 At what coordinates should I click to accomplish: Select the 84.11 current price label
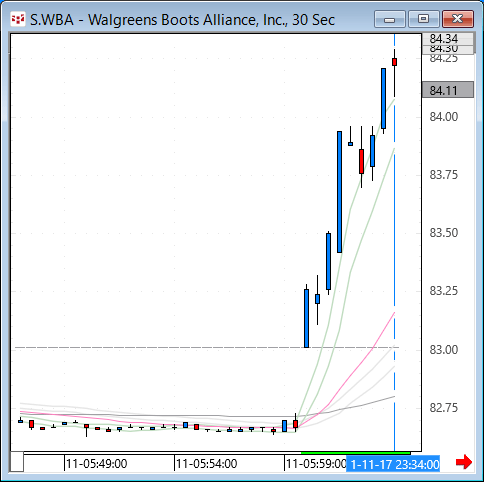tap(448, 90)
